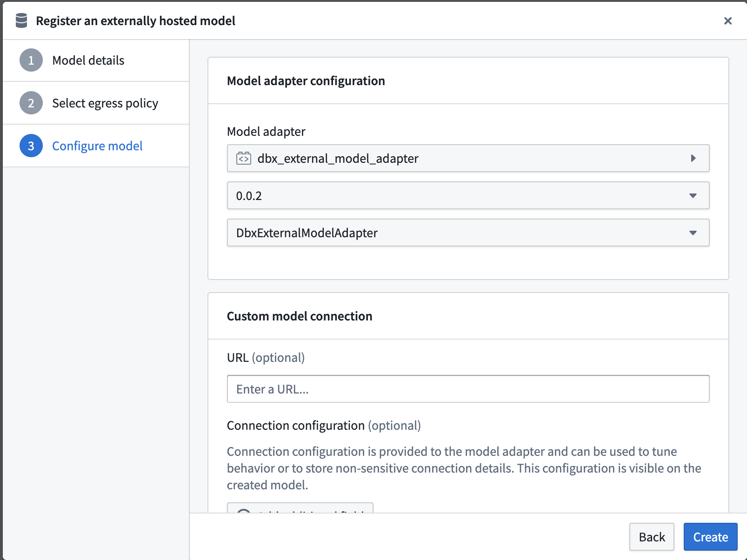Click the step 1 numbered circle
Screen dimensions: 747x560
[x=31, y=60]
